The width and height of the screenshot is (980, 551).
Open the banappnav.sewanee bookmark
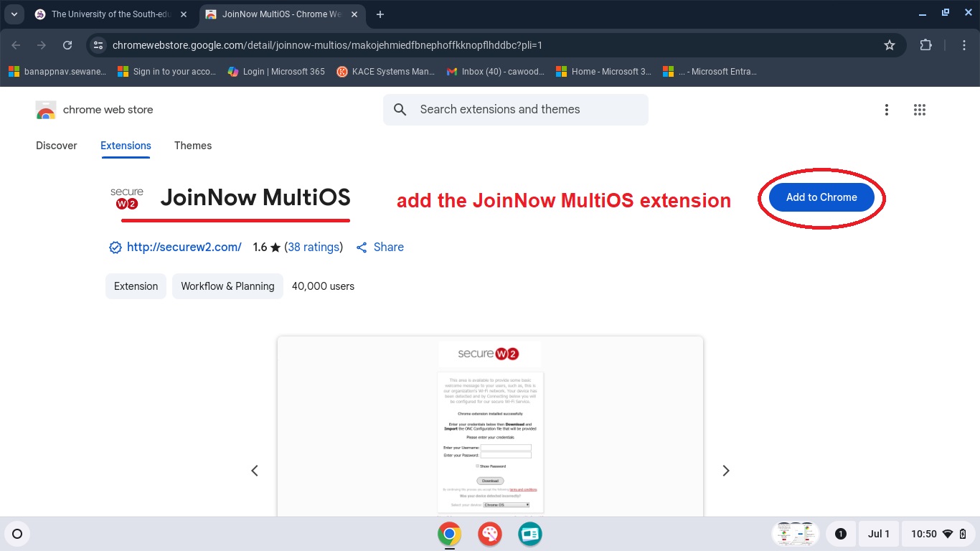coord(57,72)
